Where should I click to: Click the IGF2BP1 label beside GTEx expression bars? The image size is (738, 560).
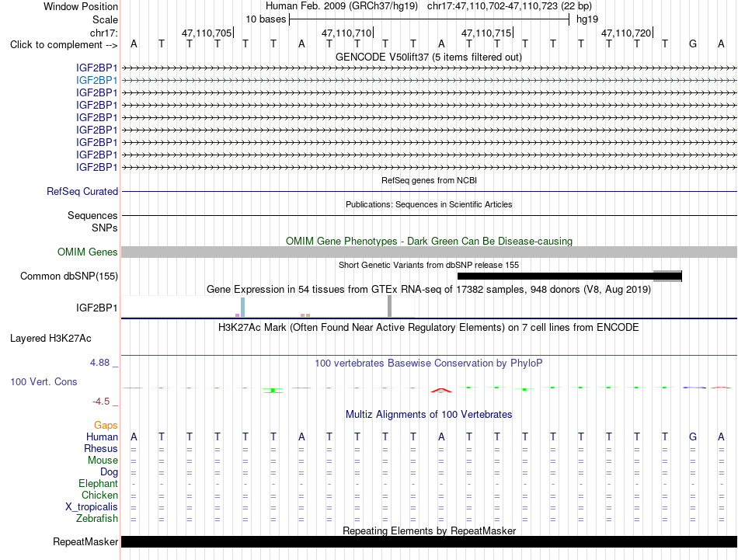pyautogui.click(x=96, y=308)
